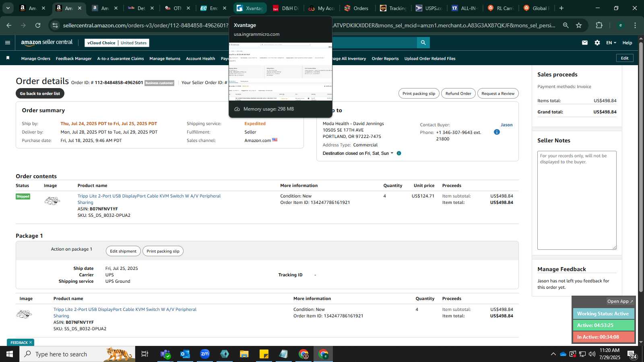Click the browser zoom magnifier icon
644x362 pixels.
[566, 25]
